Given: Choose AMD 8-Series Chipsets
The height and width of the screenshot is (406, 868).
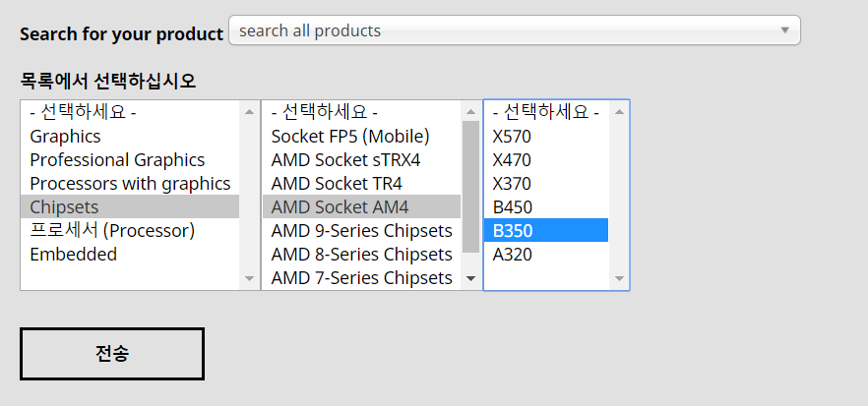Looking at the screenshot, I should click(x=361, y=254).
